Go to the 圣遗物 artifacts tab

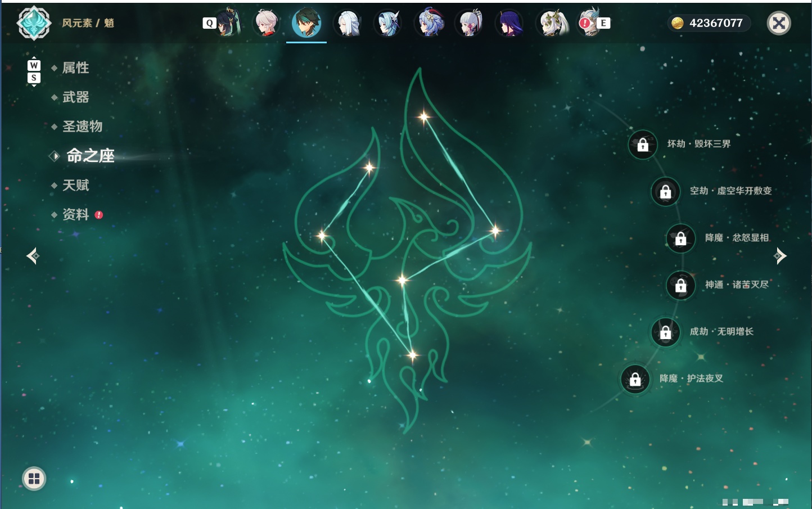82,127
